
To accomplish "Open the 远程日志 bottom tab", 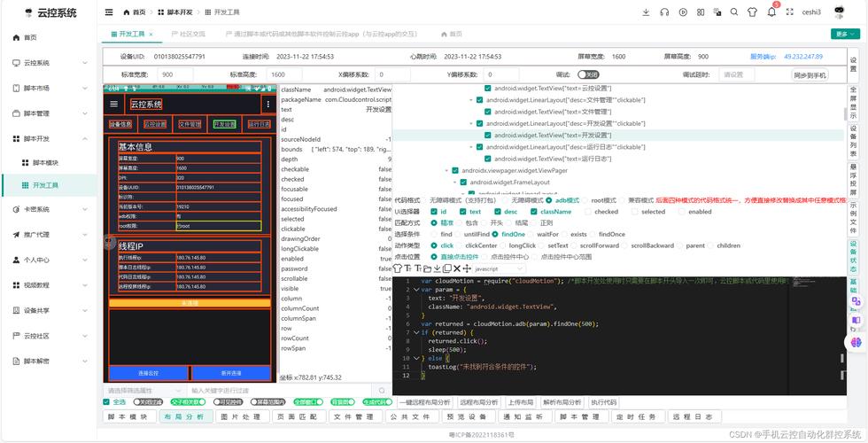I will 694,416.
